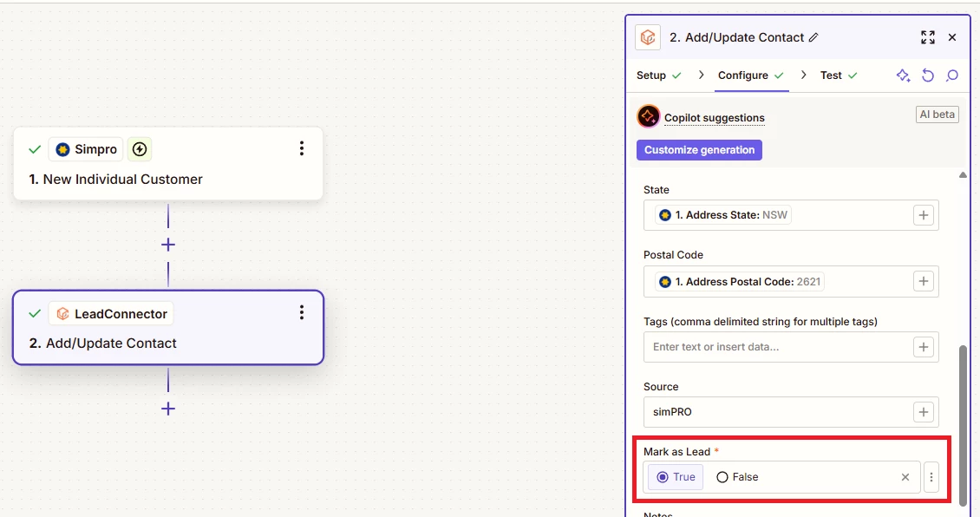
Task: Click the panel vertical scrollbar thumb
Action: point(964,425)
